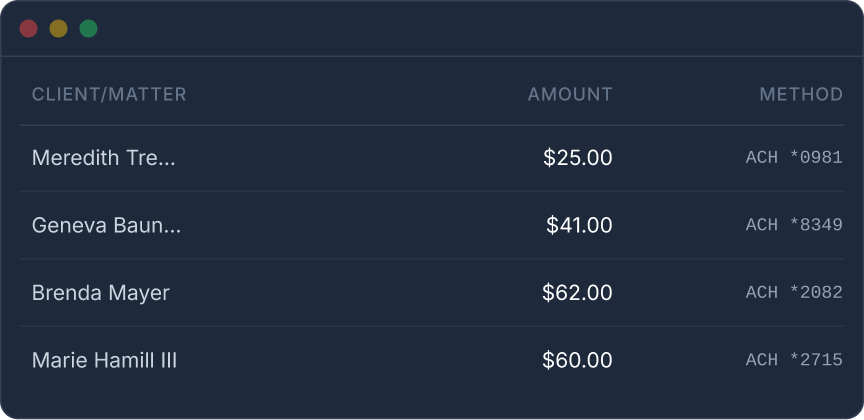Select the Brenda Mayer client name
Image resolution: width=864 pixels, height=420 pixels.
[101, 293]
